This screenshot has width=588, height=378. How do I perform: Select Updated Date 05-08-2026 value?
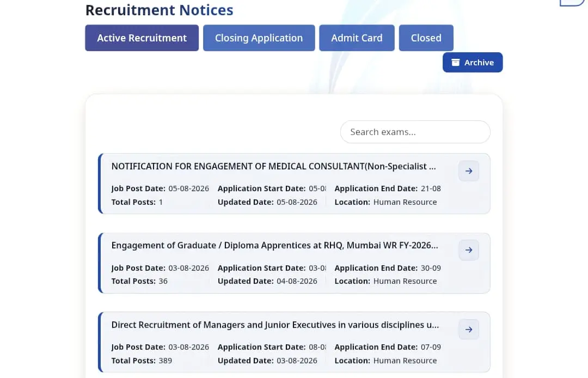pos(297,202)
